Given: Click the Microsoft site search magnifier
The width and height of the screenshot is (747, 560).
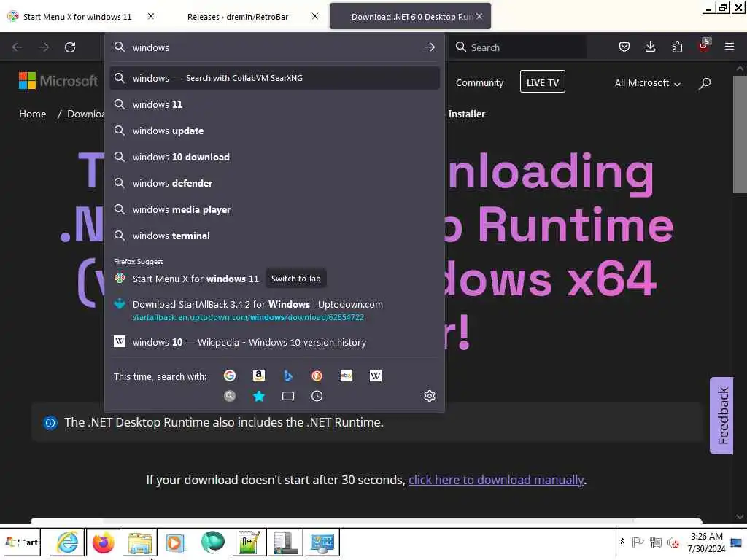Looking at the screenshot, I should (705, 83).
